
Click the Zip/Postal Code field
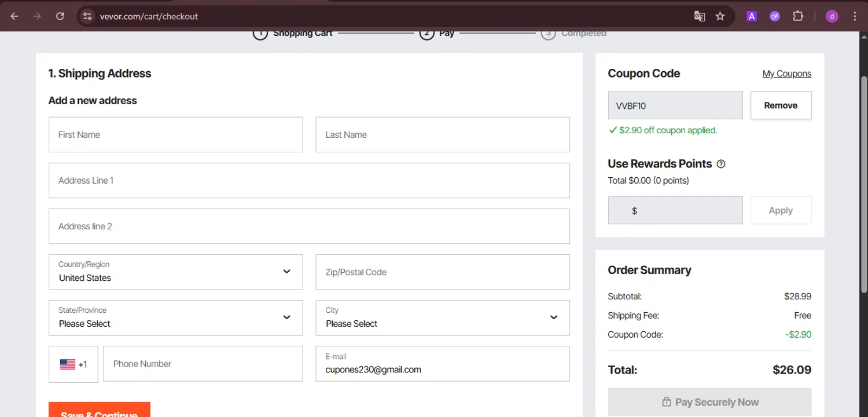point(443,272)
